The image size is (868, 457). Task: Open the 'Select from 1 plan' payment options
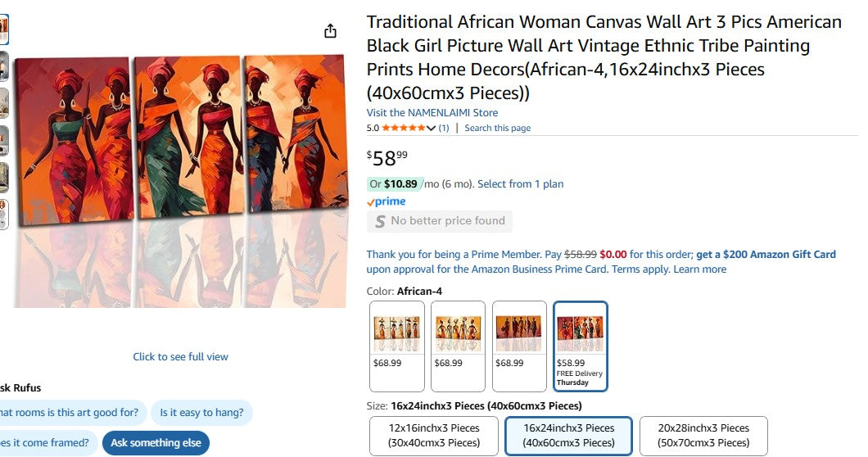tap(520, 184)
